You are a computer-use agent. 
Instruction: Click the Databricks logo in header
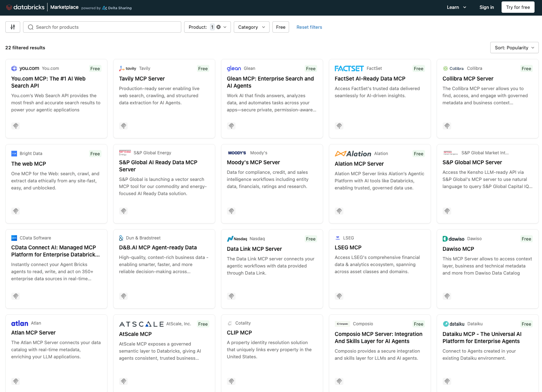point(26,7)
